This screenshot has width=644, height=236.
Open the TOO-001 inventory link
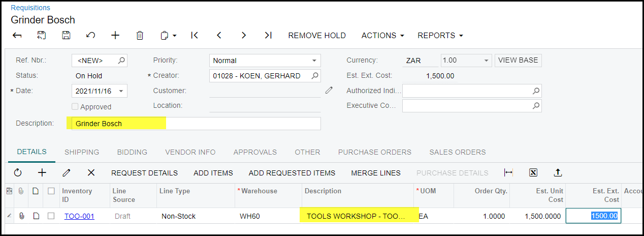pos(79,216)
